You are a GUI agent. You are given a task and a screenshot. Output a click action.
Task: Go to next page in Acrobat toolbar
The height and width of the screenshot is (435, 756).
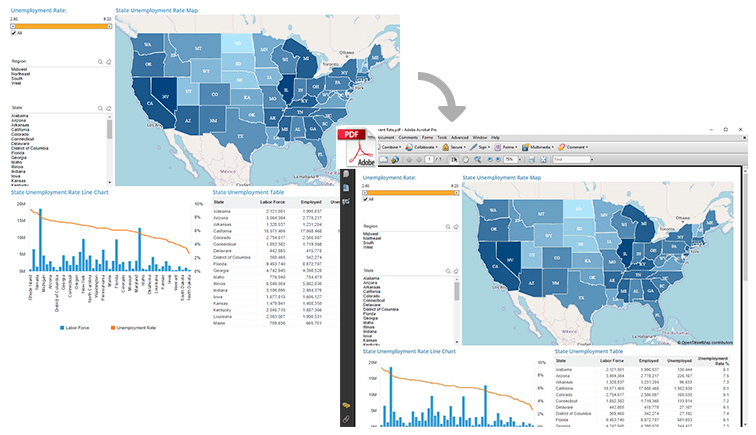tap(419, 160)
